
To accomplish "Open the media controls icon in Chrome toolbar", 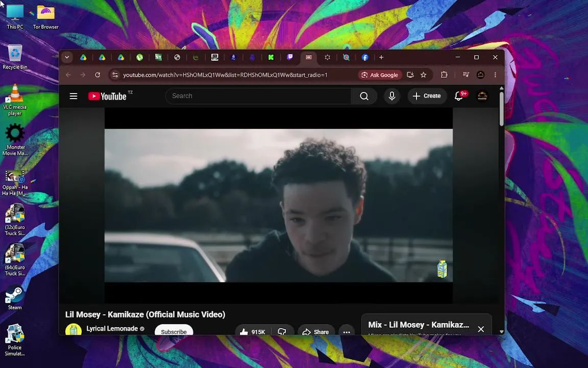I will (x=465, y=75).
